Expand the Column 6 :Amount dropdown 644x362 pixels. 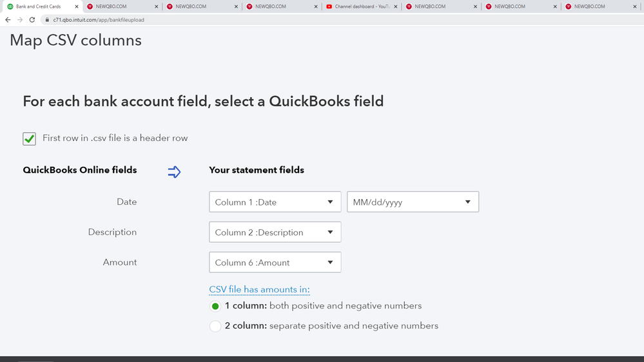(x=275, y=262)
